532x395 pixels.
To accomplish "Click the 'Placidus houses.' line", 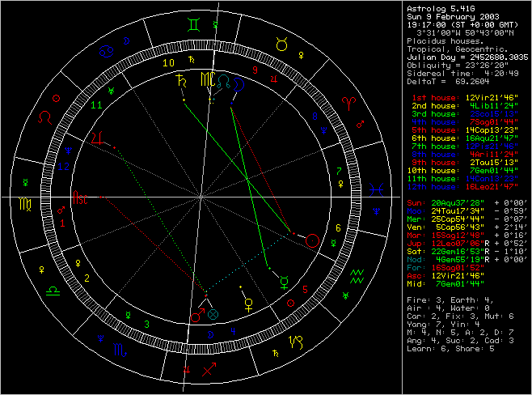I will pos(445,41).
